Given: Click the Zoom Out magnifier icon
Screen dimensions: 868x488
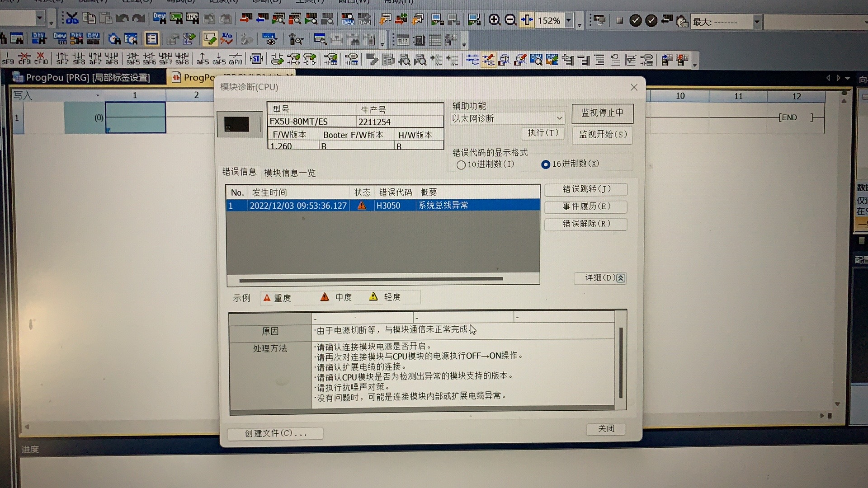Looking at the screenshot, I should 510,20.
